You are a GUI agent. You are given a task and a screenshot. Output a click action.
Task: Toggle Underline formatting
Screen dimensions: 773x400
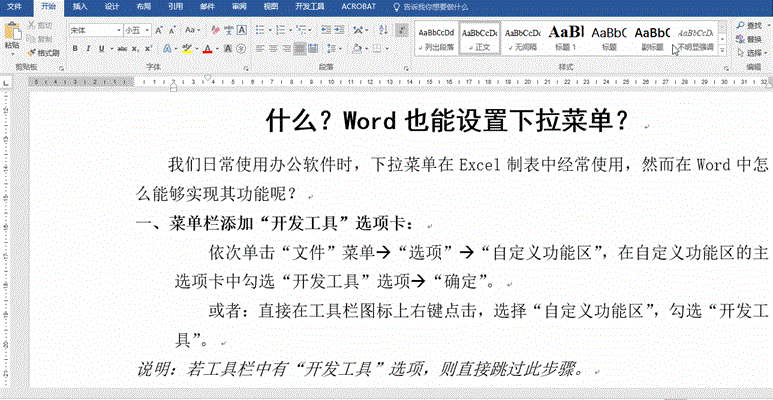tap(103, 48)
